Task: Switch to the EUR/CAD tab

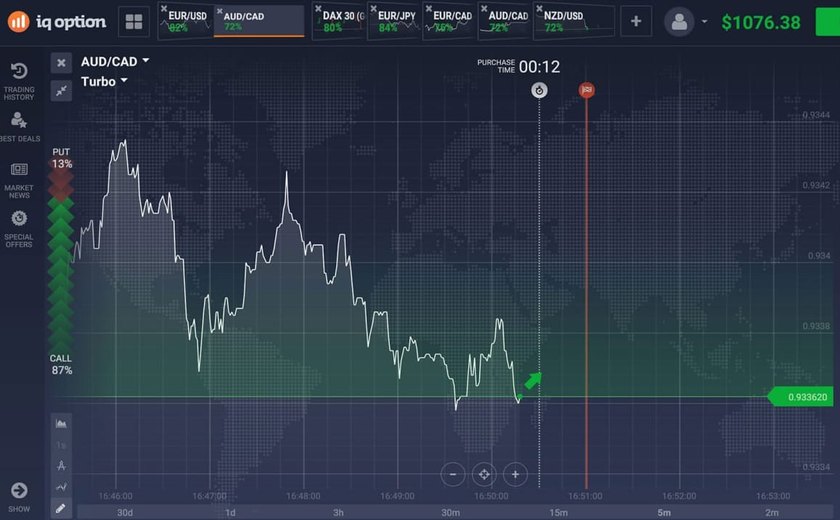Action: [x=450, y=22]
